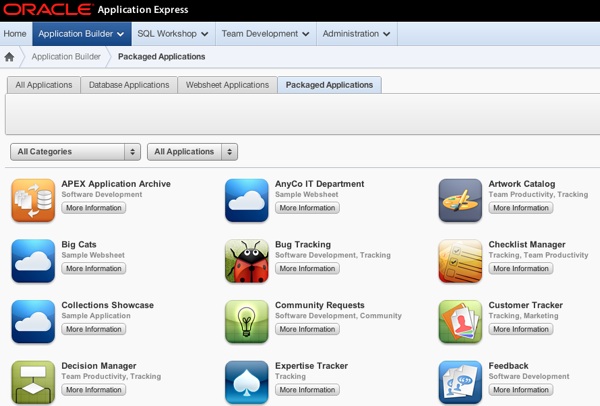The width and height of the screenshot is (600, 406).
Task: Click the Big Cats cloud icon
Action: pyautogui.click(x=33, y=261)
